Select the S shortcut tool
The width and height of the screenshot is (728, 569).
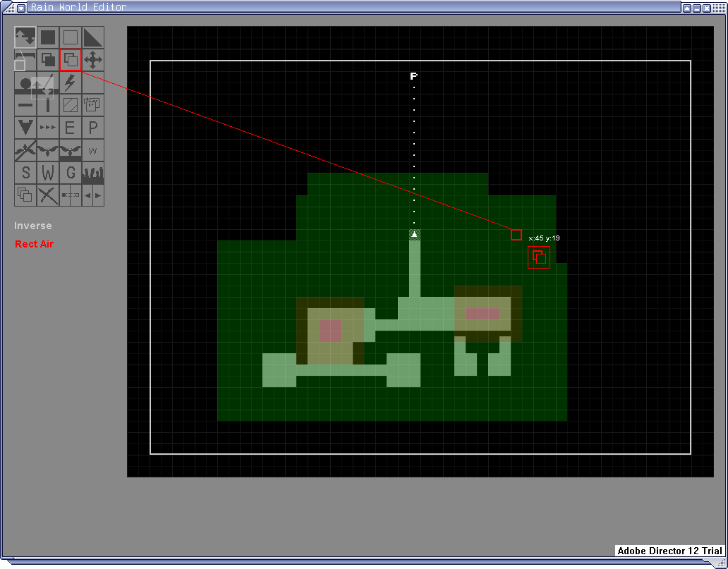(x=25, y=173)
